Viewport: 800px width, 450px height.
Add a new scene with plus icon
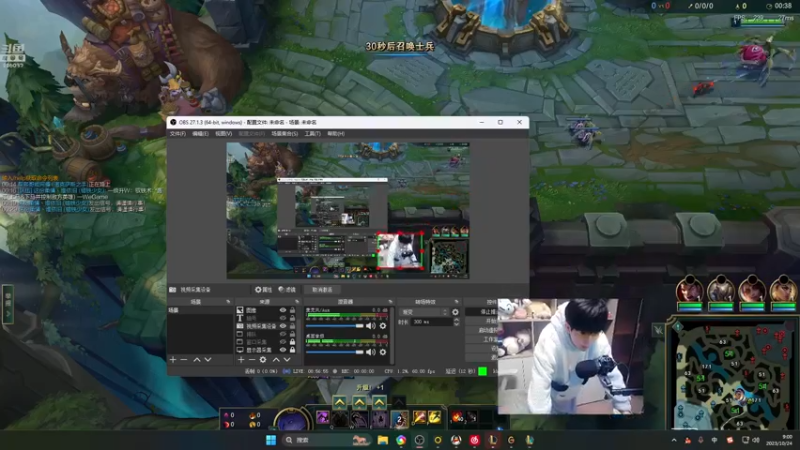173,360
